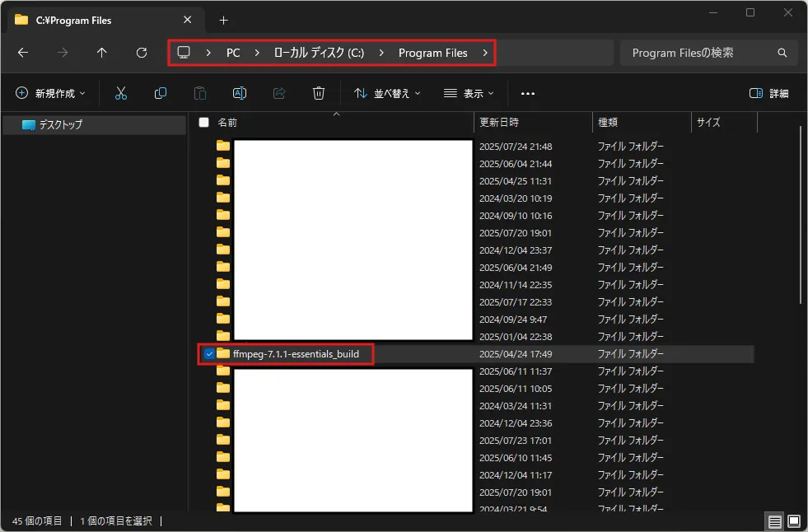
Task: Toggle the 詳細 details pane
Action: point(768,93)
